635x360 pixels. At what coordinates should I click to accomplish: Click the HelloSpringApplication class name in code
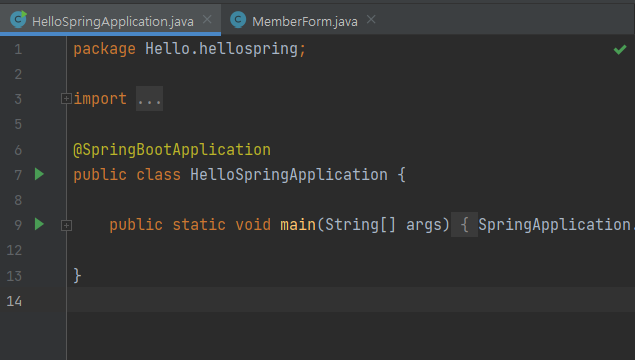[289, 175]
